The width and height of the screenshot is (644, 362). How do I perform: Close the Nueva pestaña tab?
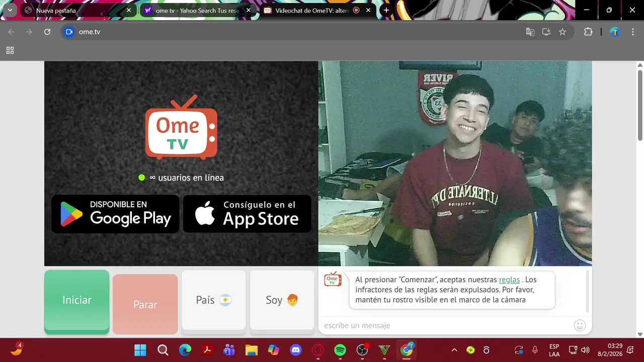(x=128, y=10)
